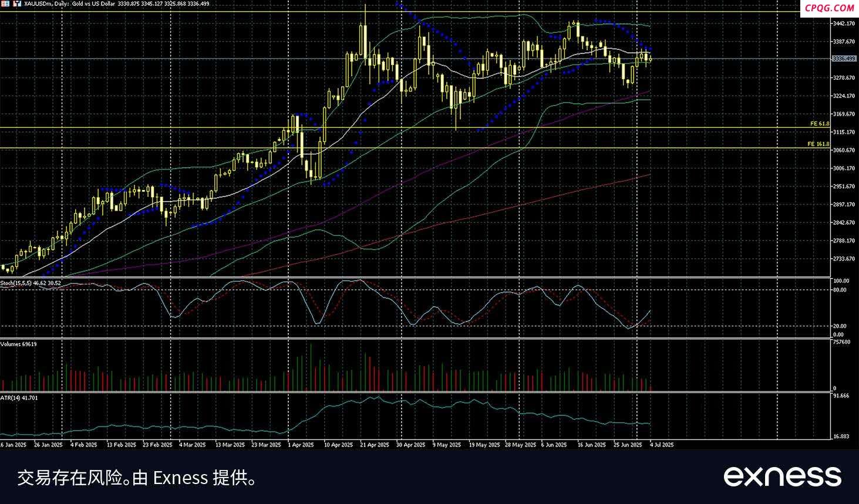Click the 4 Feb 2025 date label
The width and height of the screenshot is (859, 504).
tap(83, 445)
